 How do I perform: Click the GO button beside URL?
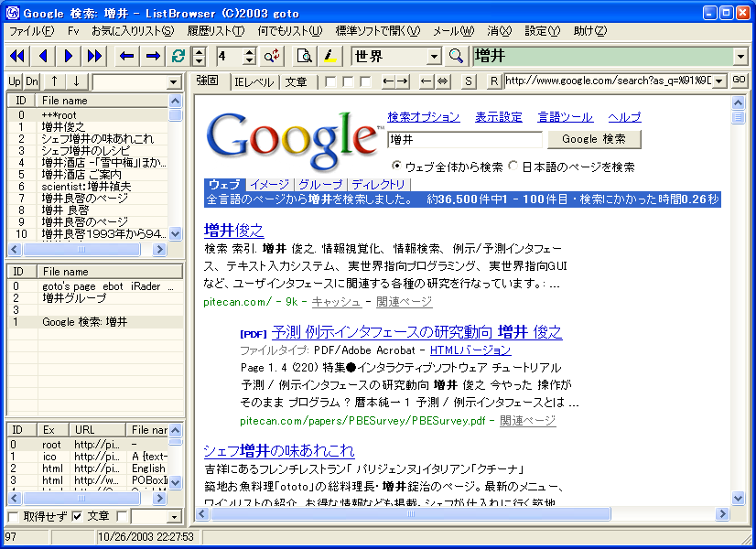point(739,80)
